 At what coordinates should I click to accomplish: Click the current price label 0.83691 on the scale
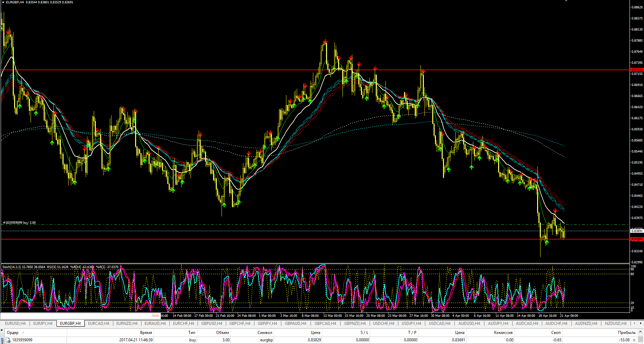(637, 231)
